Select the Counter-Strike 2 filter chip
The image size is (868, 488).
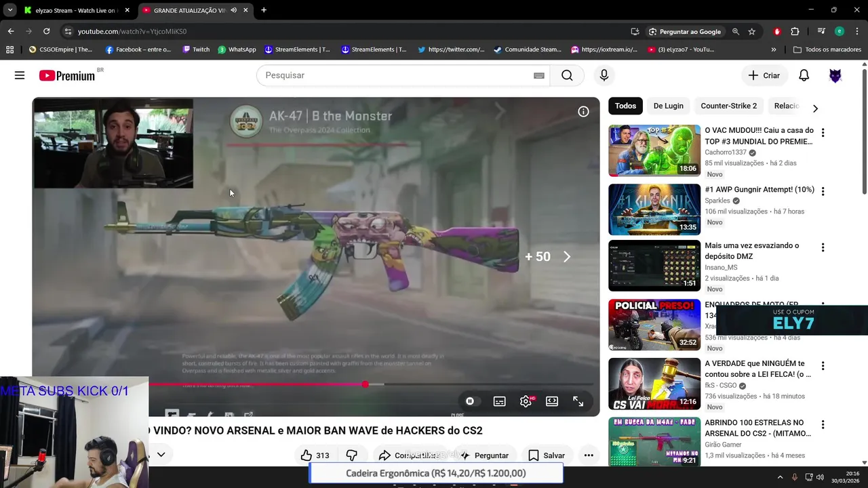728,106
